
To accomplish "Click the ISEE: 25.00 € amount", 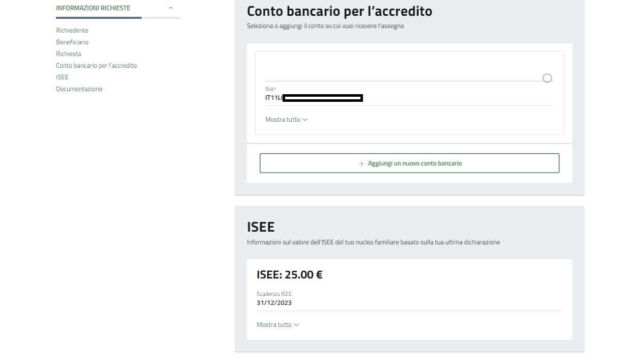I will pyautogui.click(x=289, y=275).
